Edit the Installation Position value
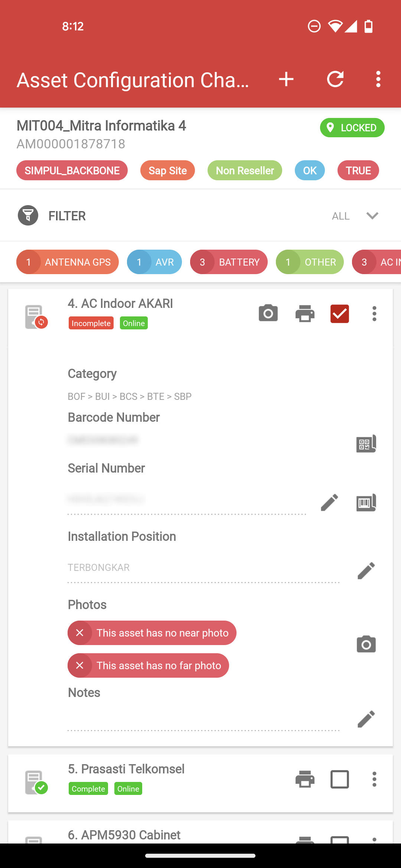The image size is (401, 868). click(x=366, y=571)
